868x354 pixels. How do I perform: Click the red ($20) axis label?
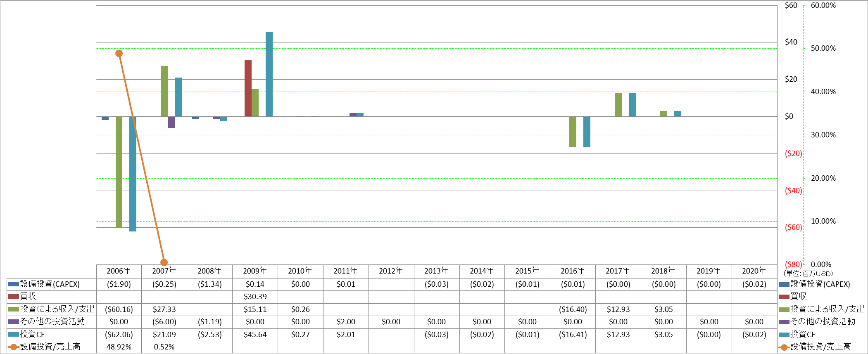[x=793, y=153]
